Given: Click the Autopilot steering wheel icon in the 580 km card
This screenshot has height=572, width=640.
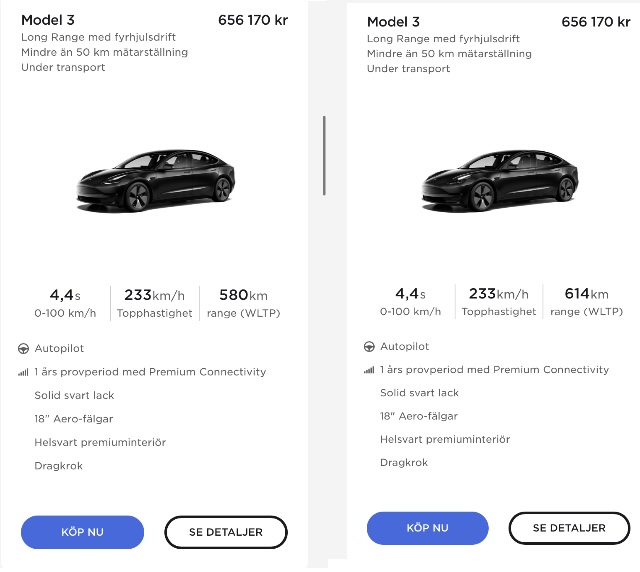Looking at the screenshot, I should tap(23, 349).
